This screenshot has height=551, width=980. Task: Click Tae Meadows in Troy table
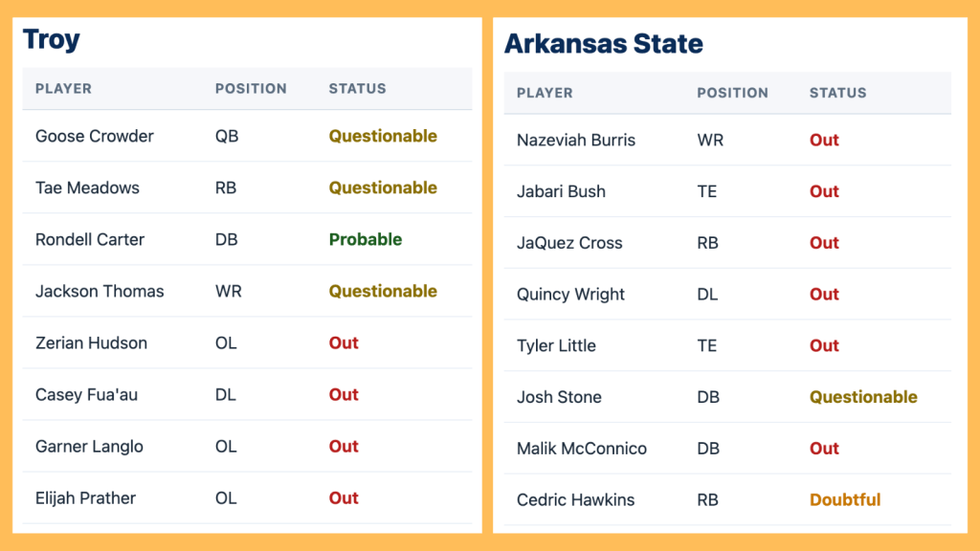click(87, 187)
